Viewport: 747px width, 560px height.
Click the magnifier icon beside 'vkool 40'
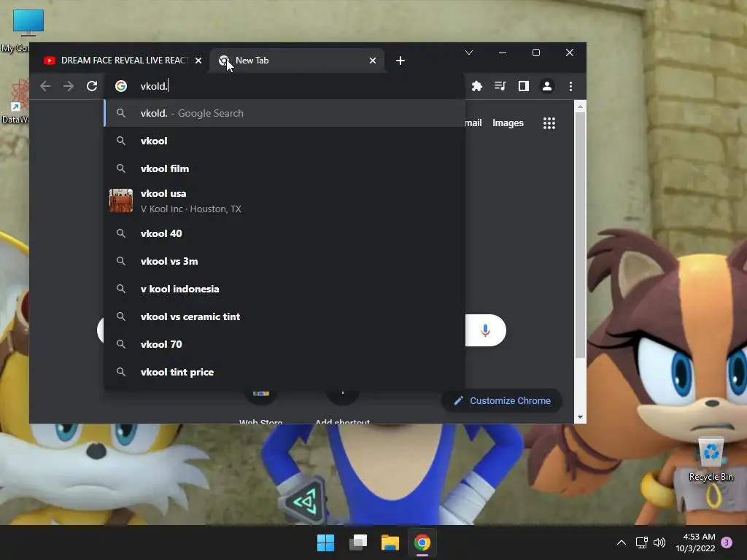[121, 233]
